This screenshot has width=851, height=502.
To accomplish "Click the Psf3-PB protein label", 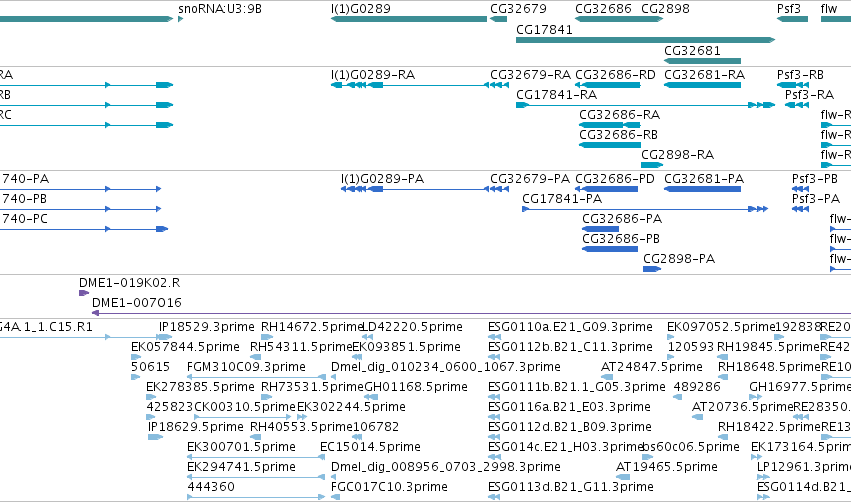I will 815,179.
